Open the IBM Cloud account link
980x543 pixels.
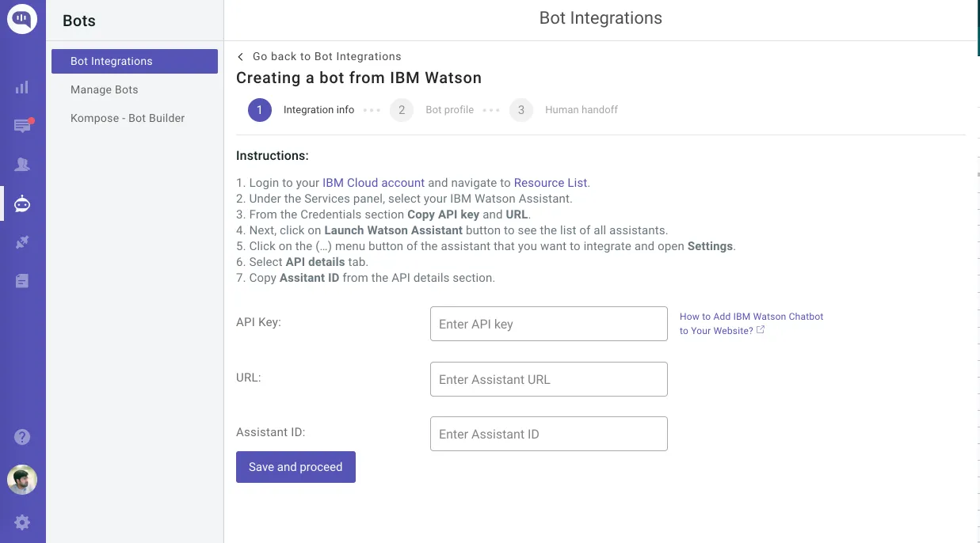[373, 183]
